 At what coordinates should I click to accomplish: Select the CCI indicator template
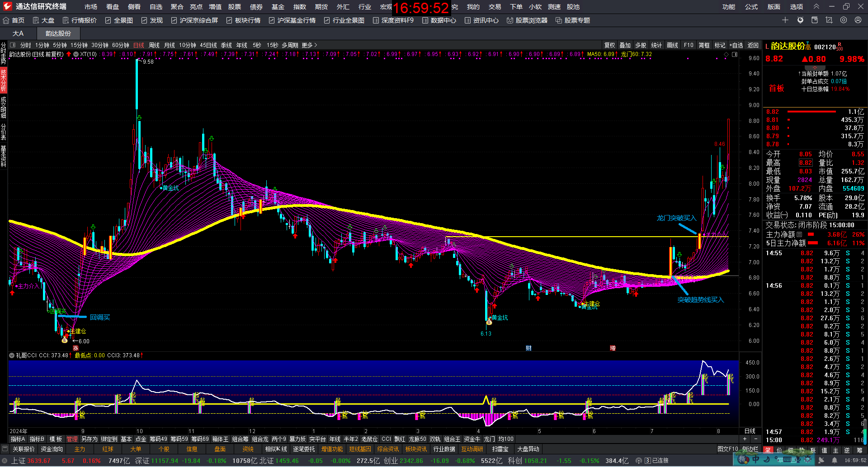point(386,439)
